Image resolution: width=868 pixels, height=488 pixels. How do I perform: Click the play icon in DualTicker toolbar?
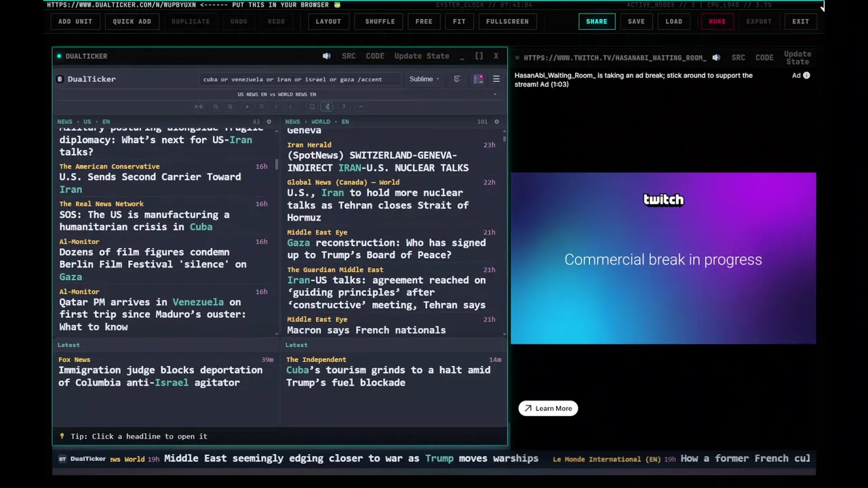(247, 106)
